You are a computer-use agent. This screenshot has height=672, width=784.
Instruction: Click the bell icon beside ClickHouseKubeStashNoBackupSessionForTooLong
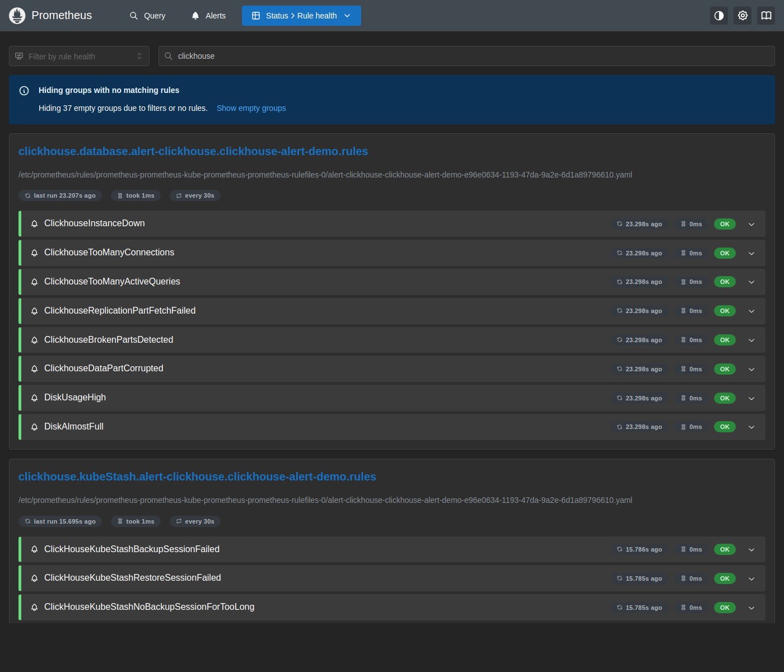tap(34, 608)
